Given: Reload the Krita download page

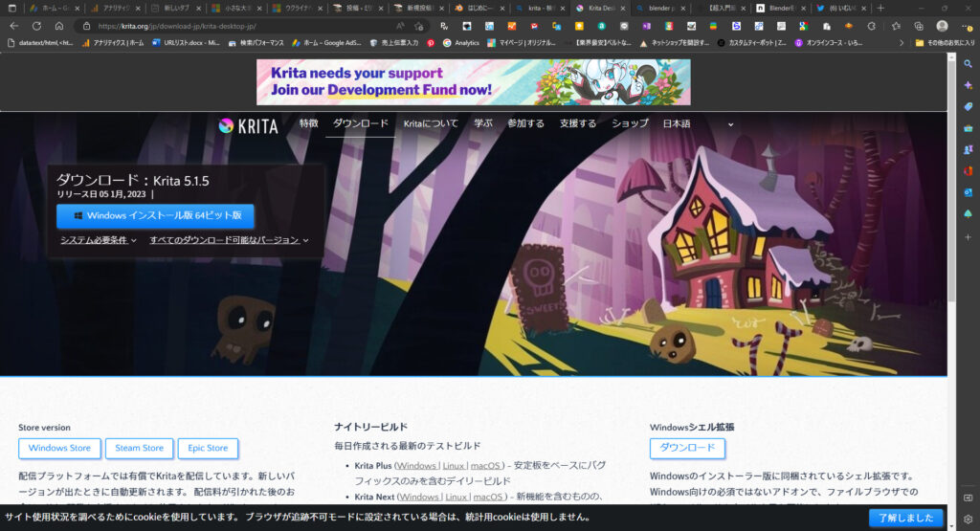Looking at the screenshot, I should click(37, 26).
